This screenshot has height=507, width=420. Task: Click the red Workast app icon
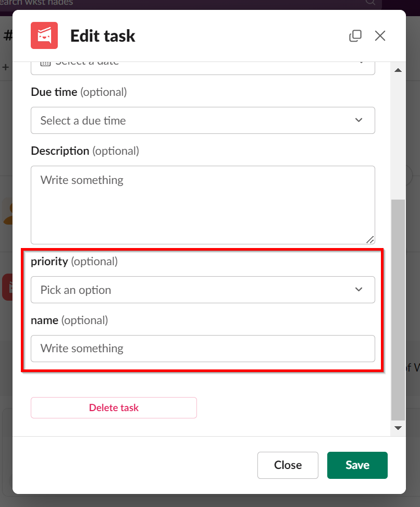44,35
